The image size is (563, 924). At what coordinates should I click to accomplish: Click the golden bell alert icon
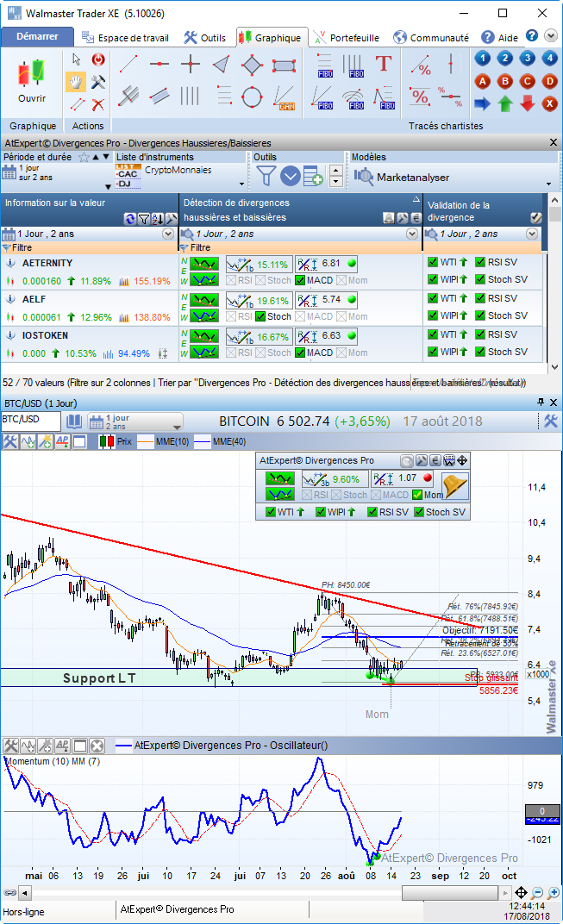click(455, 486)
